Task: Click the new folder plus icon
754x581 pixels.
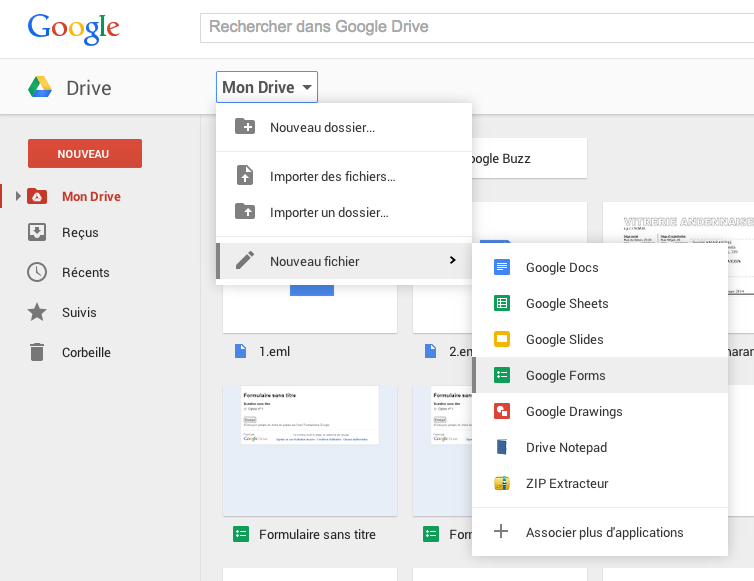Action: (x=245, y=126)
